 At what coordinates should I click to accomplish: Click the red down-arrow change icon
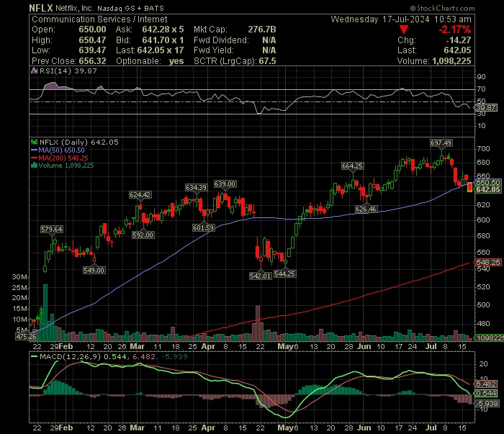[x=404, y=30]
